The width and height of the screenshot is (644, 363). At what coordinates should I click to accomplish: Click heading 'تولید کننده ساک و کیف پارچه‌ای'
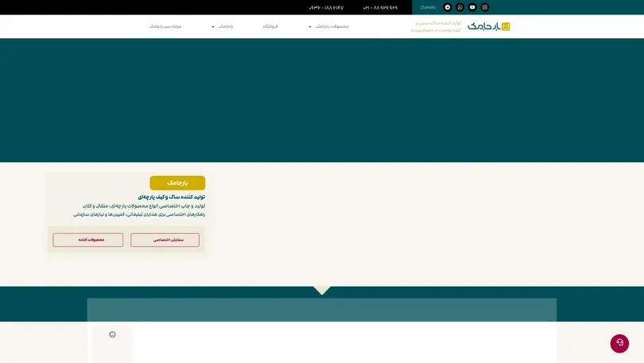click(x=171, y=197)
